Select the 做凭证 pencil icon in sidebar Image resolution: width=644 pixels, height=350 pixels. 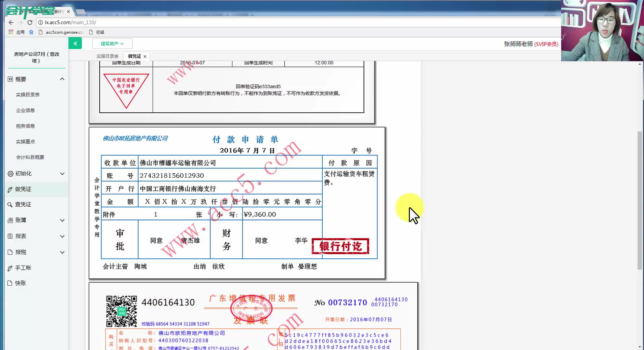coord(10,189)
